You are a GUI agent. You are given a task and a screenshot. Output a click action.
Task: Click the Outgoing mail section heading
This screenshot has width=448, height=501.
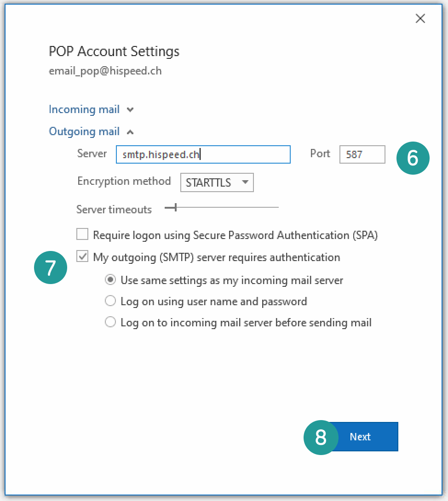pyautogui.click(x=84, y=131)
